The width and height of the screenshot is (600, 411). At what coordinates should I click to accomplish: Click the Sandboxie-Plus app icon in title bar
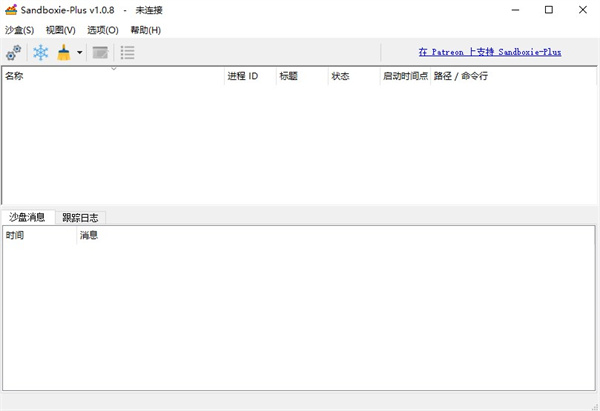tap(11, 10)
